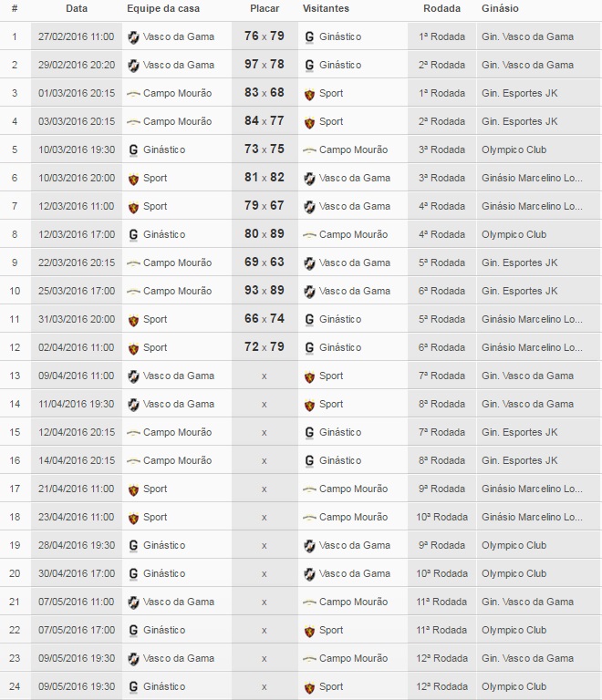
Task: Click visiting Ginástico logo in game 12
Action: pos(310,348)
